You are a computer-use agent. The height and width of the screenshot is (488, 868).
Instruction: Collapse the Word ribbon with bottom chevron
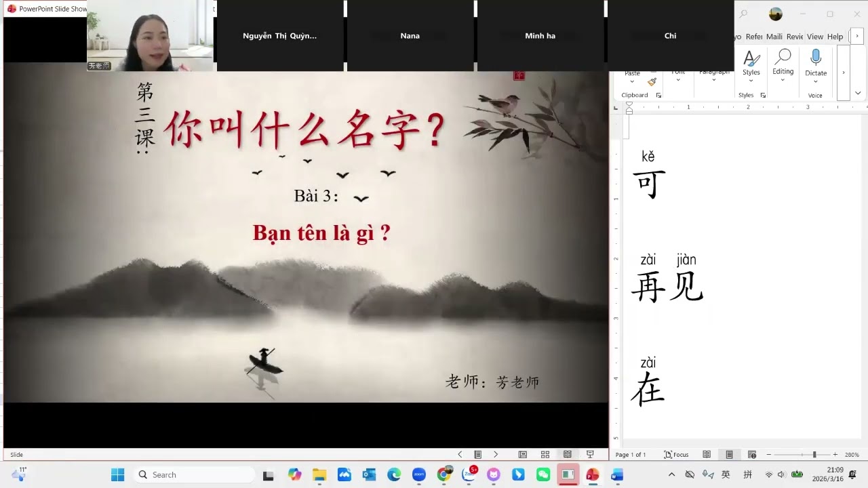pyautogui.click(x=858, y=93)
